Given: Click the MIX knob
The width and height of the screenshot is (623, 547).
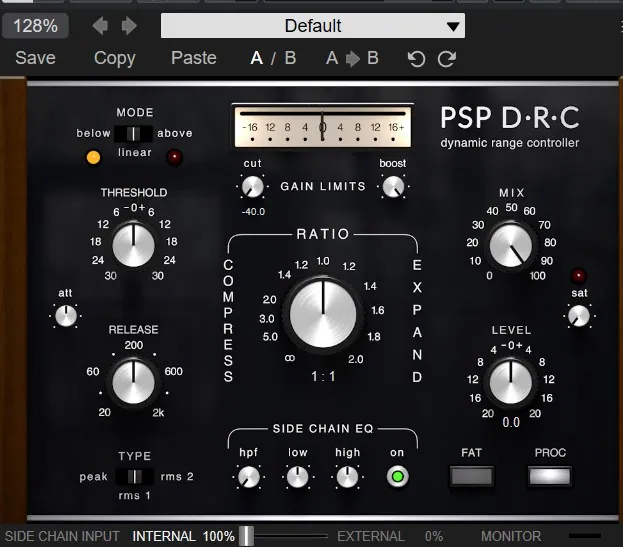Looking at the screenshot, I should pos(511,245).
